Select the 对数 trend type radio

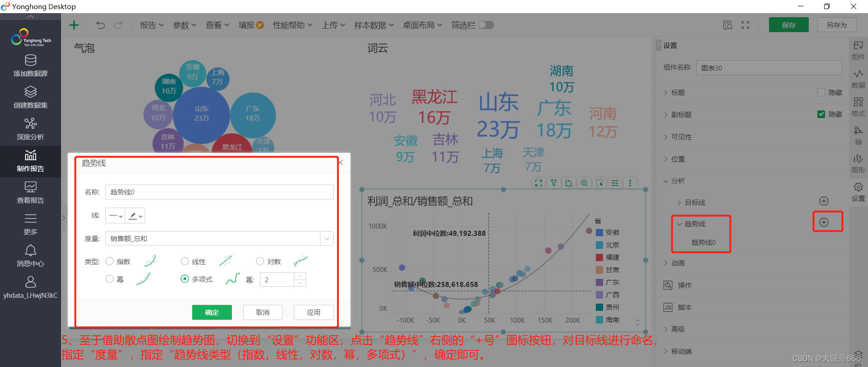(x=260, y=261)
